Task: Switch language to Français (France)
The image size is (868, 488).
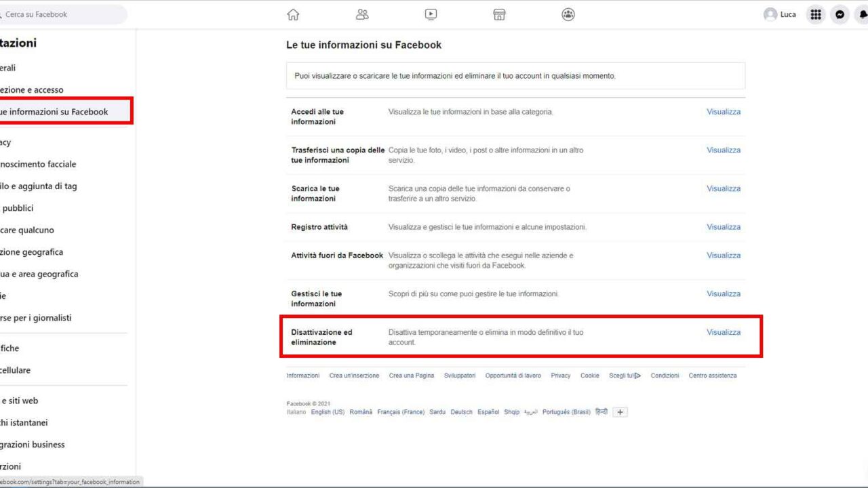Action: (x=401, y=412)
